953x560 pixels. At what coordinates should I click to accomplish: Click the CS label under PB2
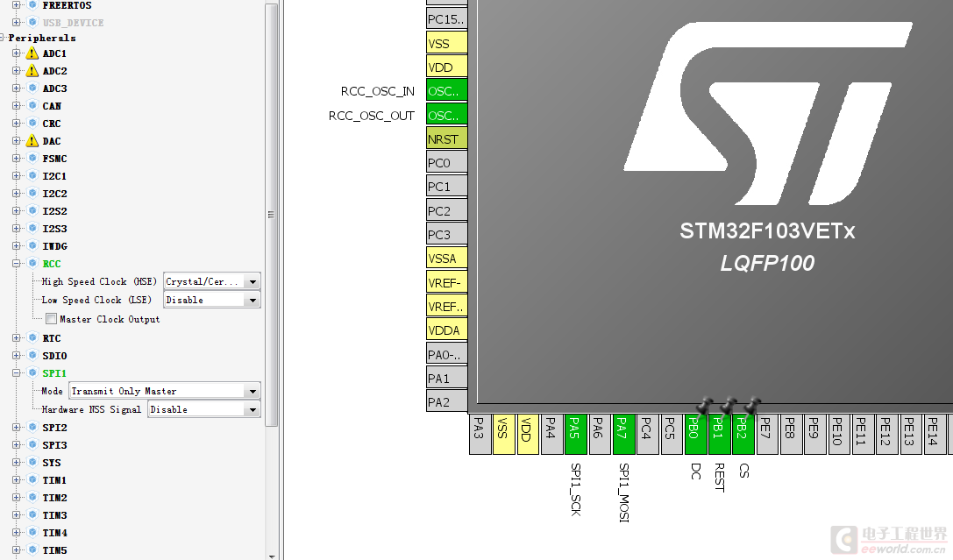(x=744, y=471)
